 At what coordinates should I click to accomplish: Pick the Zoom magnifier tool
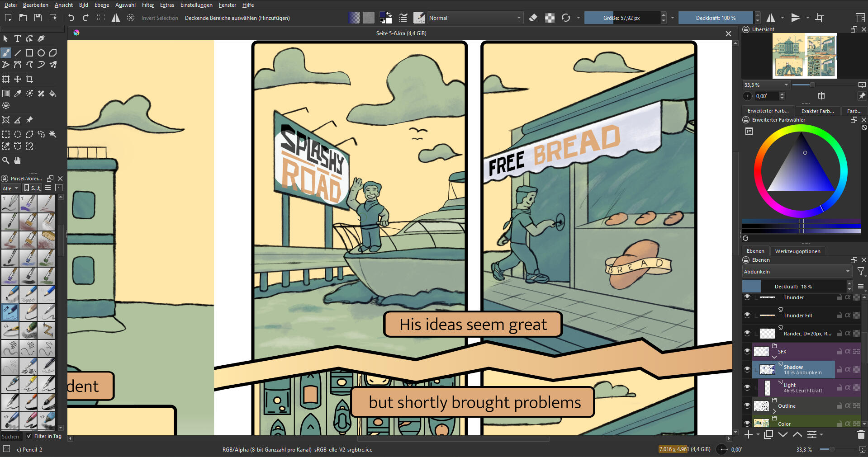pyautogui.click(x=6, y=160)
